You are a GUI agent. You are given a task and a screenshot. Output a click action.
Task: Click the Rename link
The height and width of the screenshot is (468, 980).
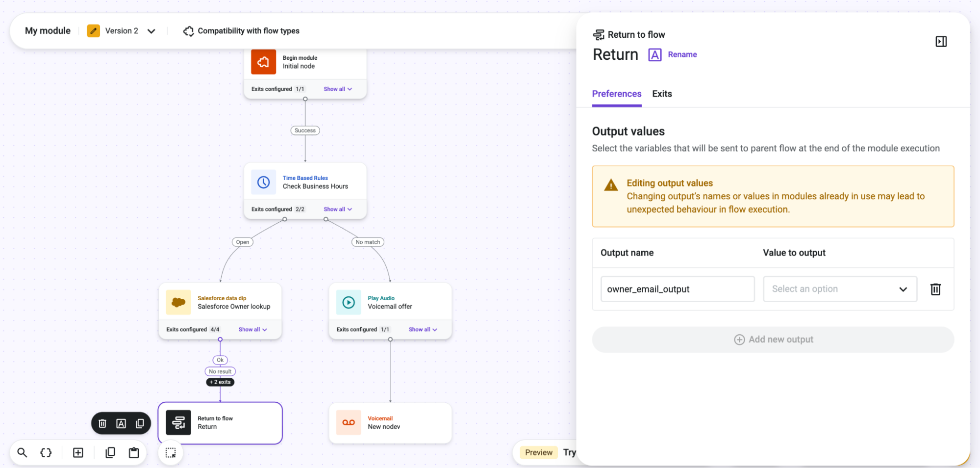point(682,54)
